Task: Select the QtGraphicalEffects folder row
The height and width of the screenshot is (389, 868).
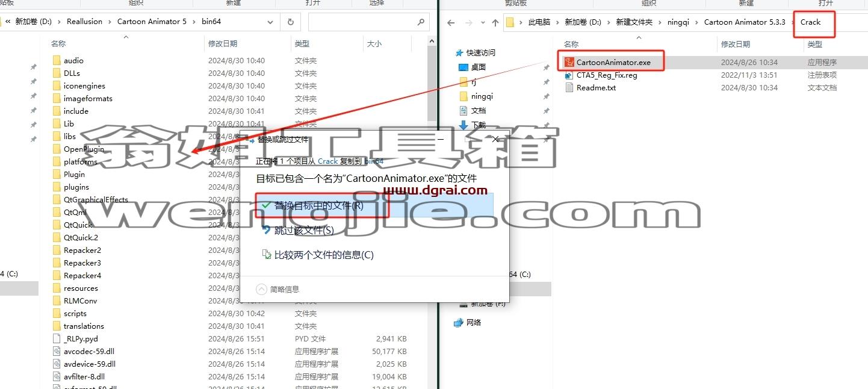Action: pyautogui.click(x=96, y=199)
